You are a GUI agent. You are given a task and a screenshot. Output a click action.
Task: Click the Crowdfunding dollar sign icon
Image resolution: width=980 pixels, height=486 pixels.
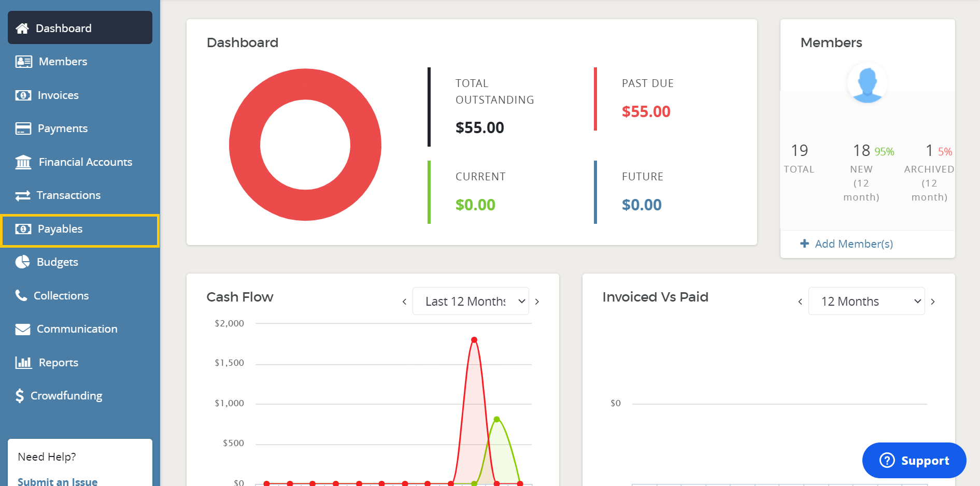click(x=20, y=396)
